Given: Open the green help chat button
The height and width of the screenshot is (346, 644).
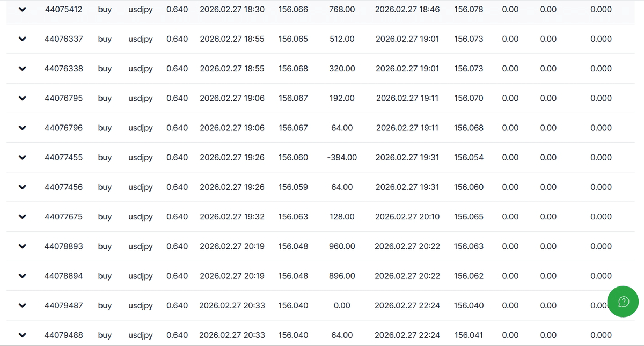Looking at the screenshot, I should point(623,301).
